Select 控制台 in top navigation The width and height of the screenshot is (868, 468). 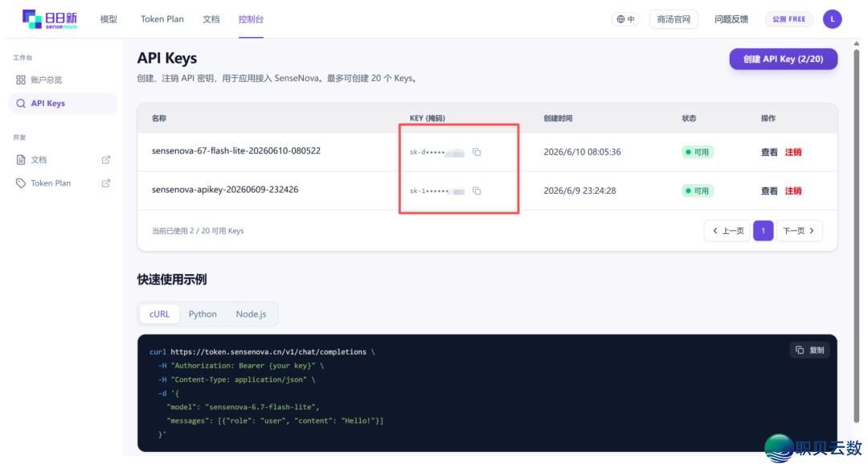point(251,18)
